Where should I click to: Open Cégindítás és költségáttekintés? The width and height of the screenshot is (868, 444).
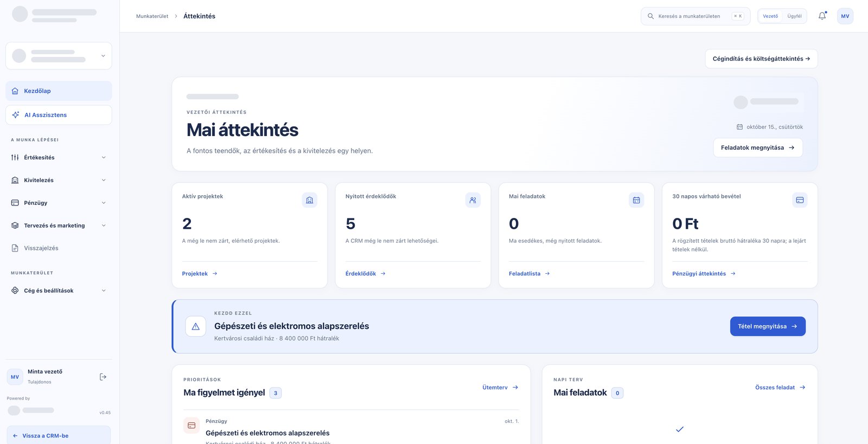[x=761, y=59]
